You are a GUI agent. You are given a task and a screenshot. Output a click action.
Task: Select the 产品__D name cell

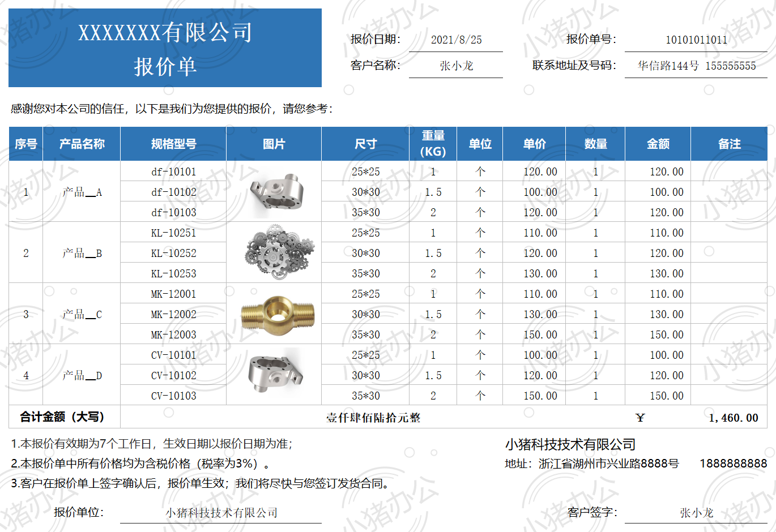pyautogui.click(x=82, y=375)
